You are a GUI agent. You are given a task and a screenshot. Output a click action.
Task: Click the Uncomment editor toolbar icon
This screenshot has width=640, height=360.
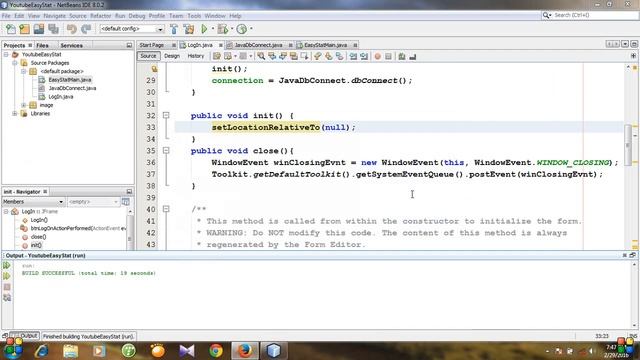(413, 56)
